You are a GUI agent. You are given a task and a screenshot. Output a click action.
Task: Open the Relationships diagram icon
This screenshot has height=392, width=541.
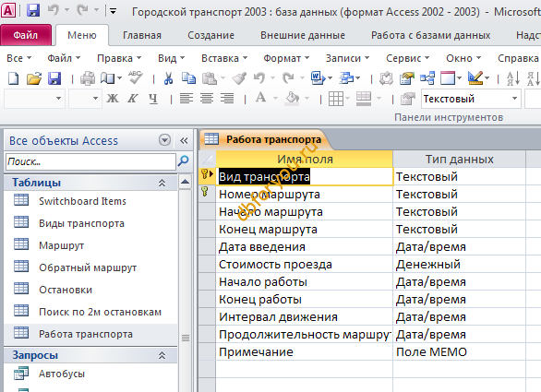[427, 78]
